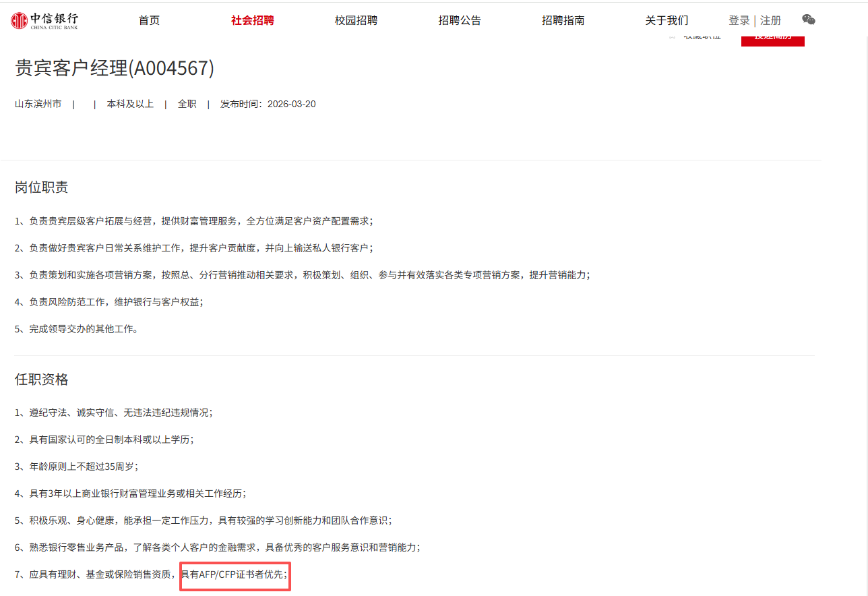The width and height of the screenshot is (868, 596).
Task: Click the 收藏职位 text link
Action: pyautogui.click(x=702, y=36)
